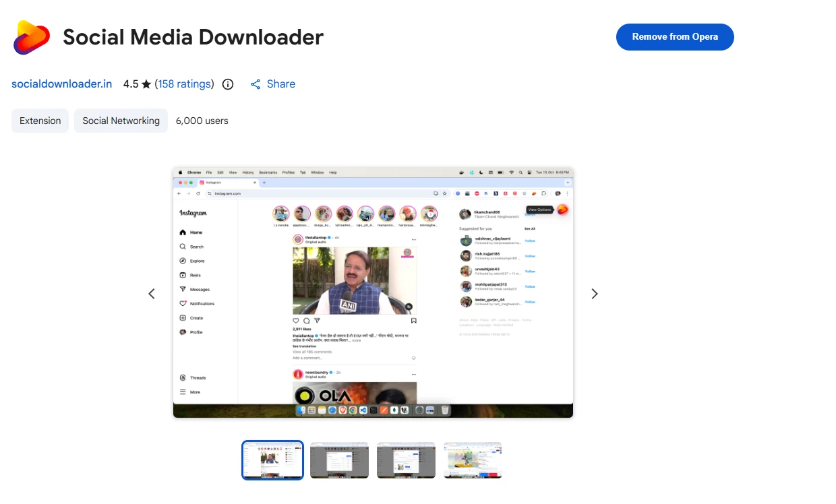
Task: Select the second screenshot thumbnail
Action: coord(340,460)
